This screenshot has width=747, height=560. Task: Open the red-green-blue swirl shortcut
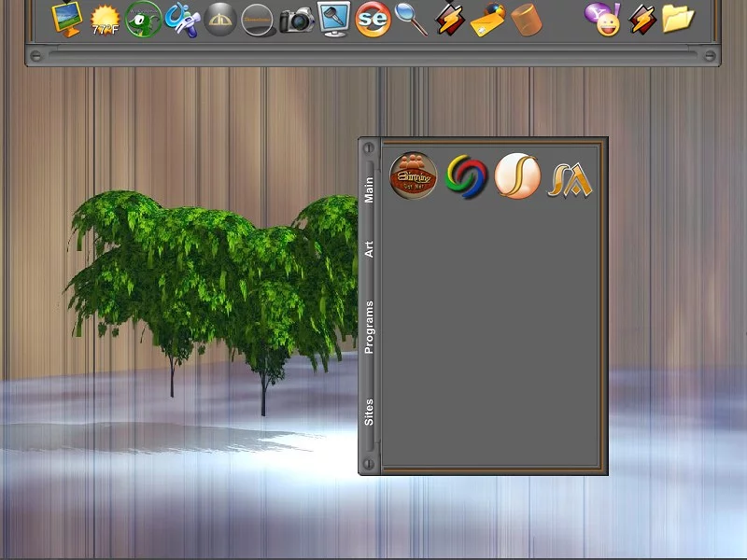click(x=467, y=176)
